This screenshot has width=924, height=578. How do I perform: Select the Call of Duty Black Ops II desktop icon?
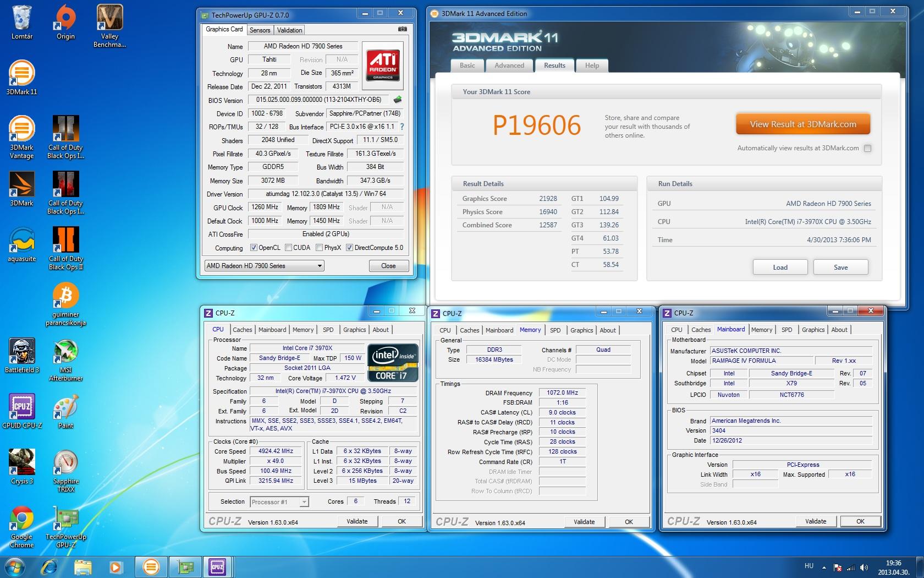[65, 248]
